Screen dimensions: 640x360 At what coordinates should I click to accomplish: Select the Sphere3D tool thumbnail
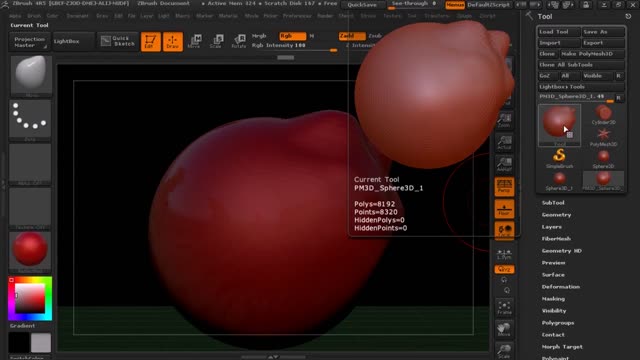[603, 159]
